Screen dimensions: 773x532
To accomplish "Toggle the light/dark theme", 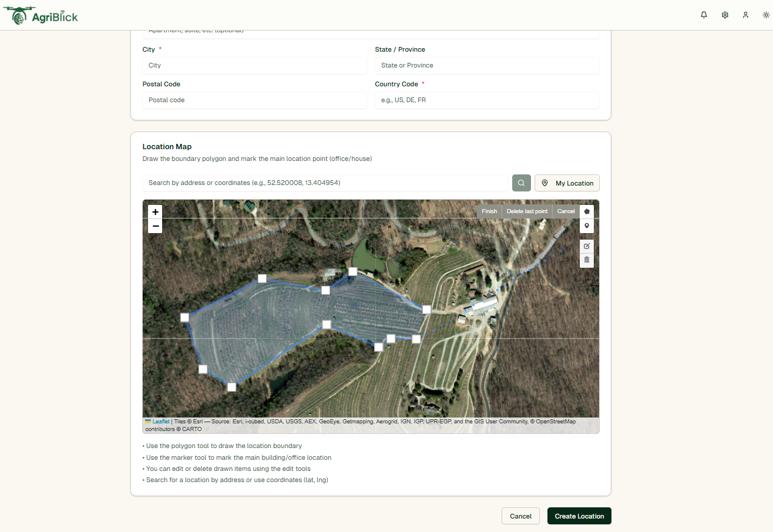I will [765, 15].
